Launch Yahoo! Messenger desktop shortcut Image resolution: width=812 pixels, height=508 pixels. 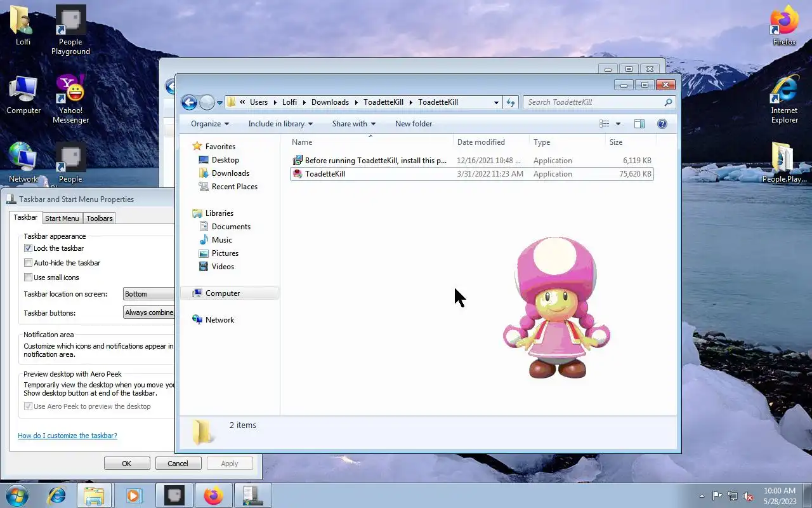point(70,98)
